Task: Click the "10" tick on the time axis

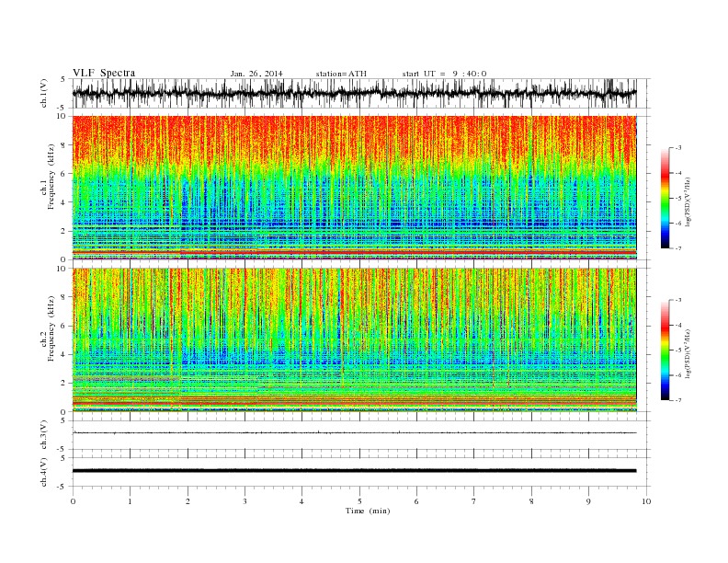Action: [x=646, y=501]
